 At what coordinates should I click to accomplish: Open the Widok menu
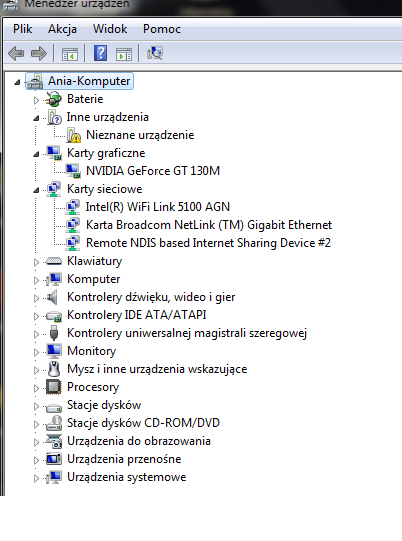pos(110,29)
